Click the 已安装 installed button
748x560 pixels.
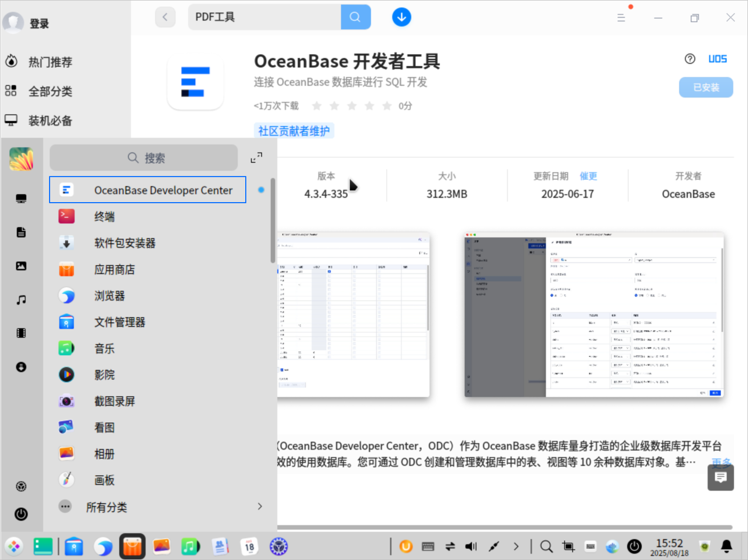pyautogui.click(x=706, y=87)
